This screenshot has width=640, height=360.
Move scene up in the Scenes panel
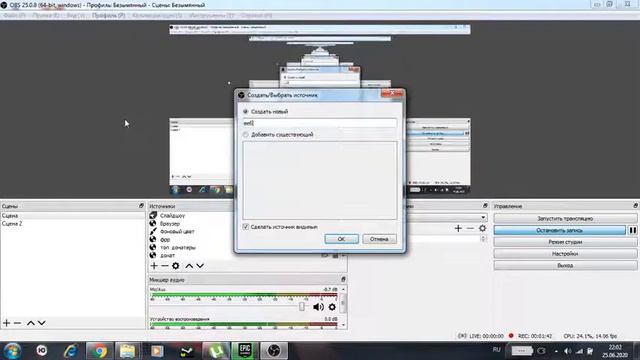(x=31, y=323)
